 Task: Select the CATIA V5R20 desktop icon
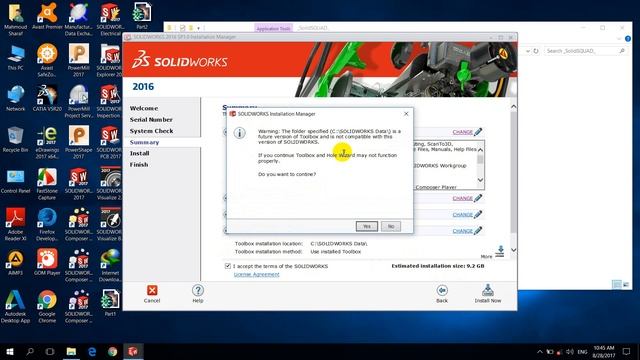tap(47, 98)
